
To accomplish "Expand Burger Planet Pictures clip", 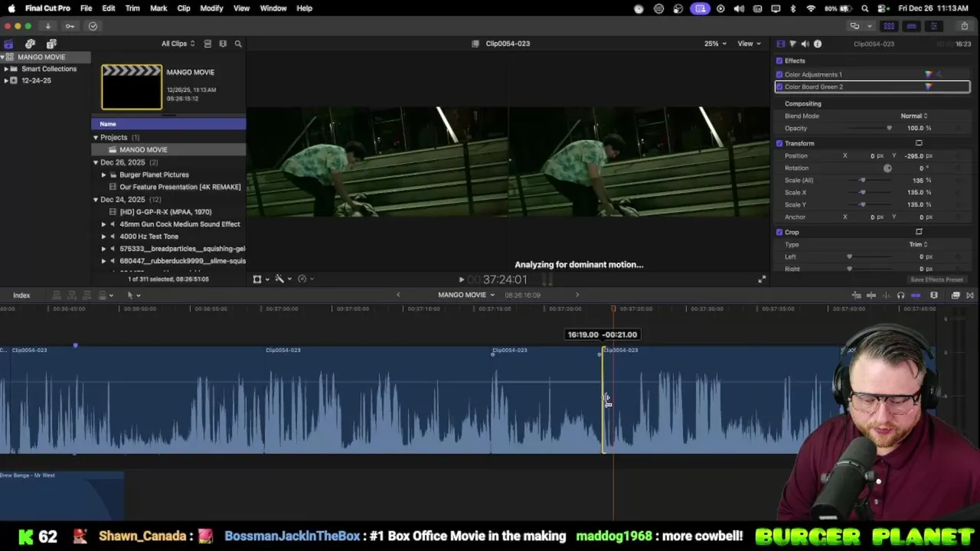I will [x=103, y=174].
